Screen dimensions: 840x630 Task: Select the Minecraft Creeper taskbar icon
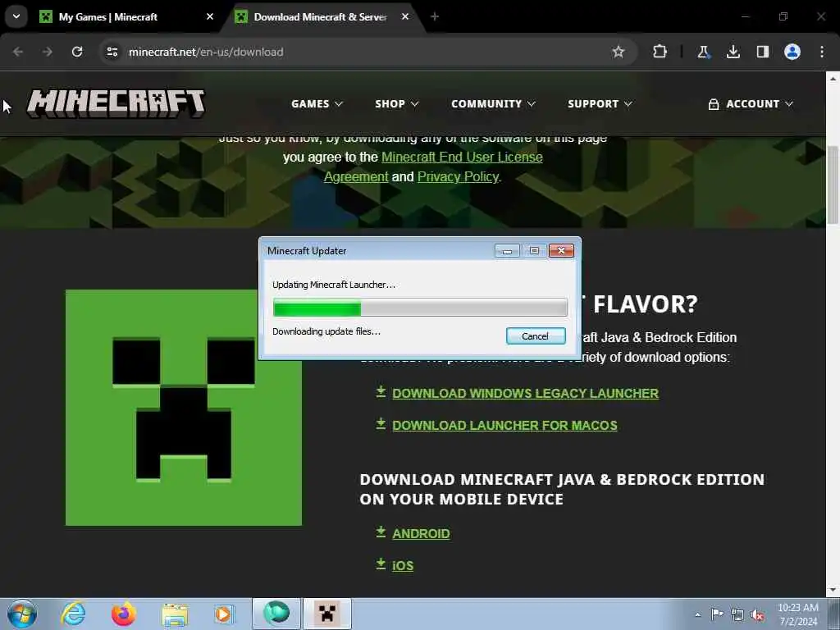pyautogui.click(x=327, y=614)
